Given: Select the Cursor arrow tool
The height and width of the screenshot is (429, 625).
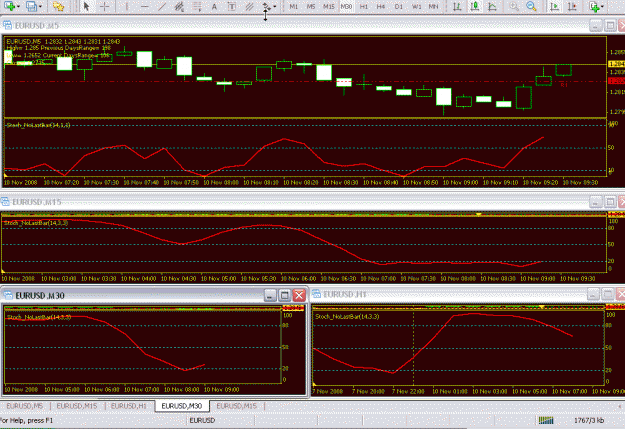Looking at the screenshot, I should pyautogui.click(x=86, y=6).
